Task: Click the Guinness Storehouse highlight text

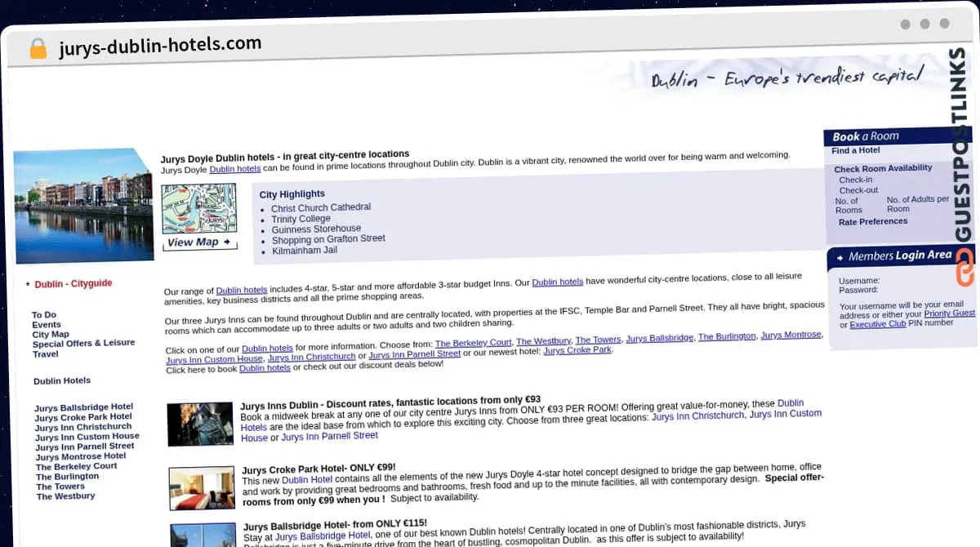Action: pyautogui.click(x=316, y=229)
